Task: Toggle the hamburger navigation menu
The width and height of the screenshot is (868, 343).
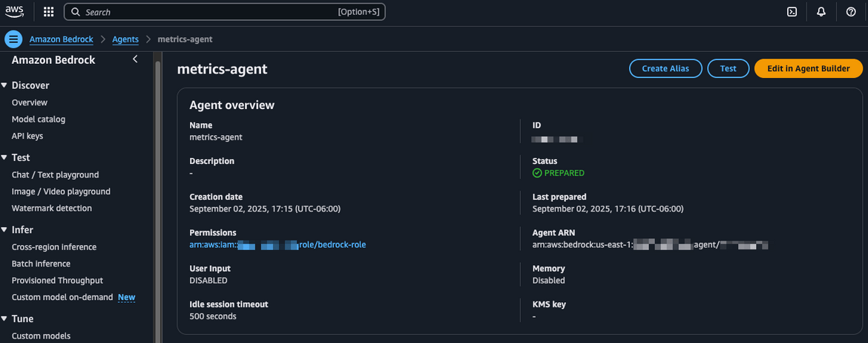Action: 13,39
